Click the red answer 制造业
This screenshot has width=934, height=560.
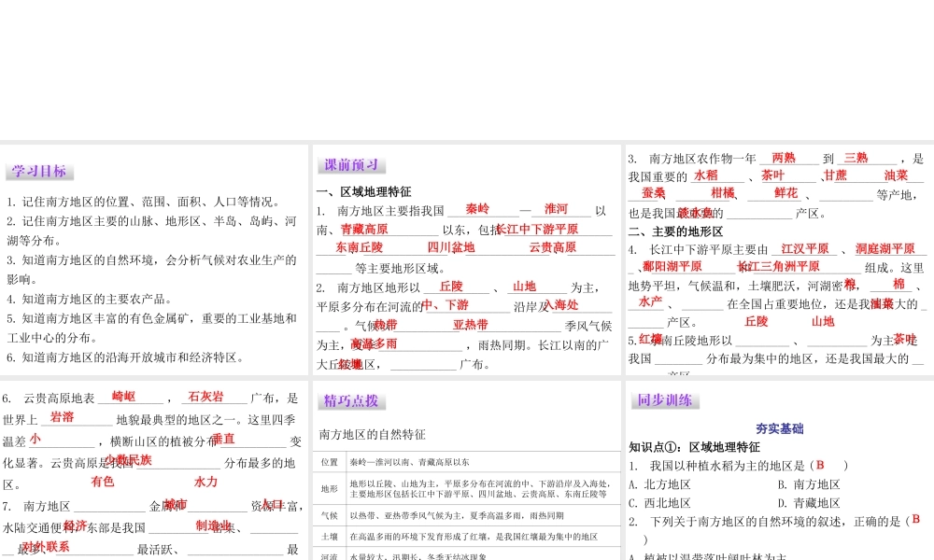point(213,525)
